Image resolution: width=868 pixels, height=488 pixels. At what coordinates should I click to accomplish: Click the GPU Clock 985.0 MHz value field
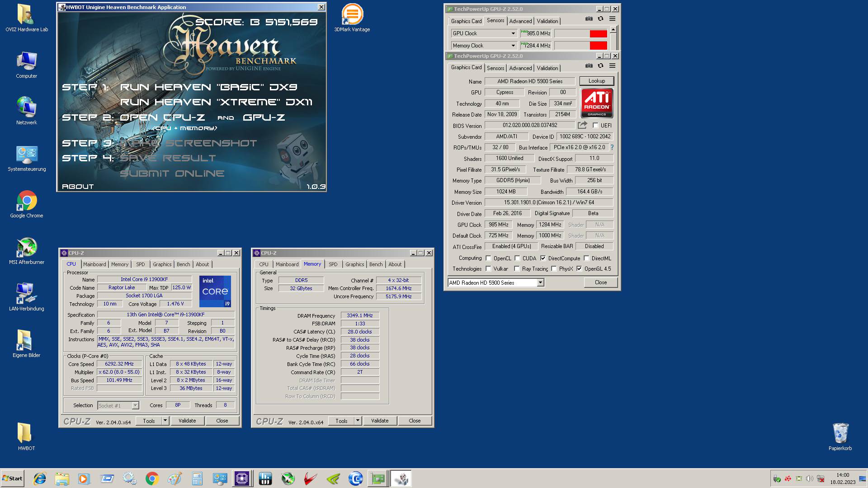coord(536,33)
